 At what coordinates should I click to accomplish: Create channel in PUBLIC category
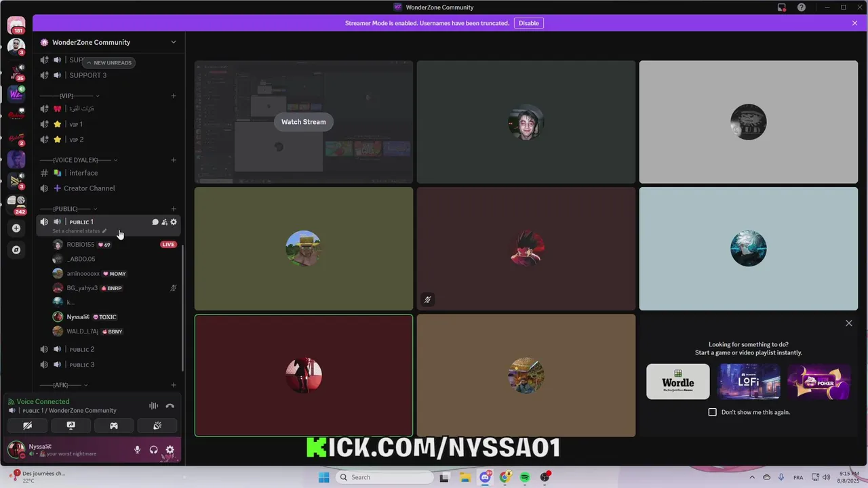(x=174, y=209)
